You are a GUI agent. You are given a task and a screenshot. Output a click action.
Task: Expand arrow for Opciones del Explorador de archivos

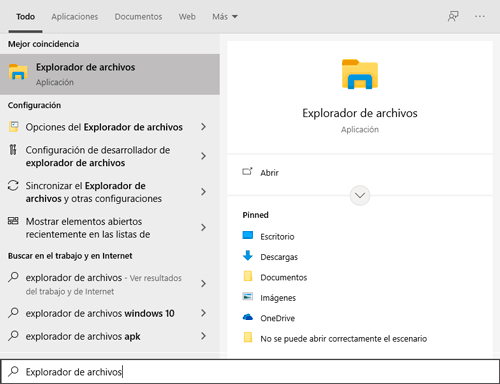(x=203, y=127)
